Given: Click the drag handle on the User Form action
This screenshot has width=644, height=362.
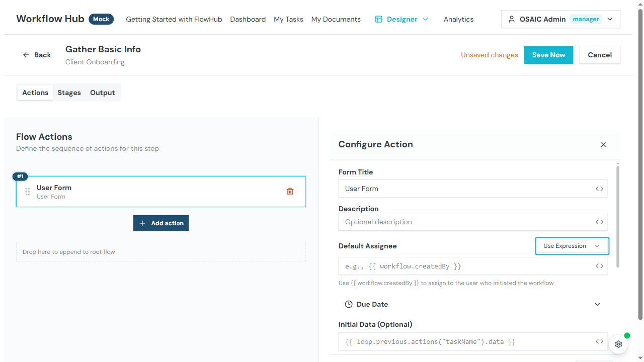Looking at the screenshot, I should click(28, 192).
